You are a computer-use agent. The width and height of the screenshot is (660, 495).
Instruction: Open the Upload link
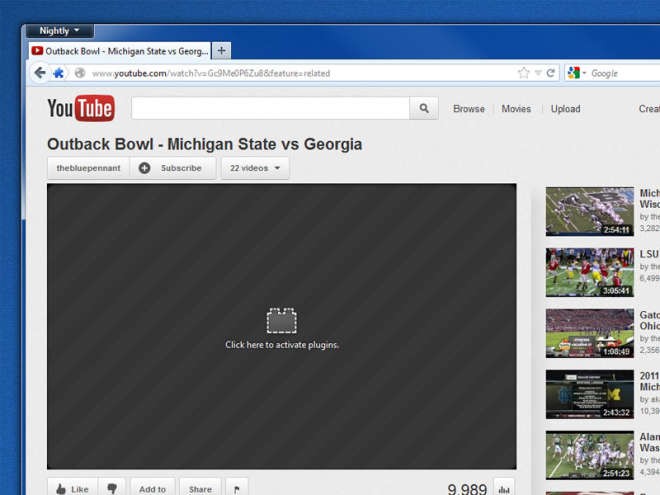[x=565, y=109]
